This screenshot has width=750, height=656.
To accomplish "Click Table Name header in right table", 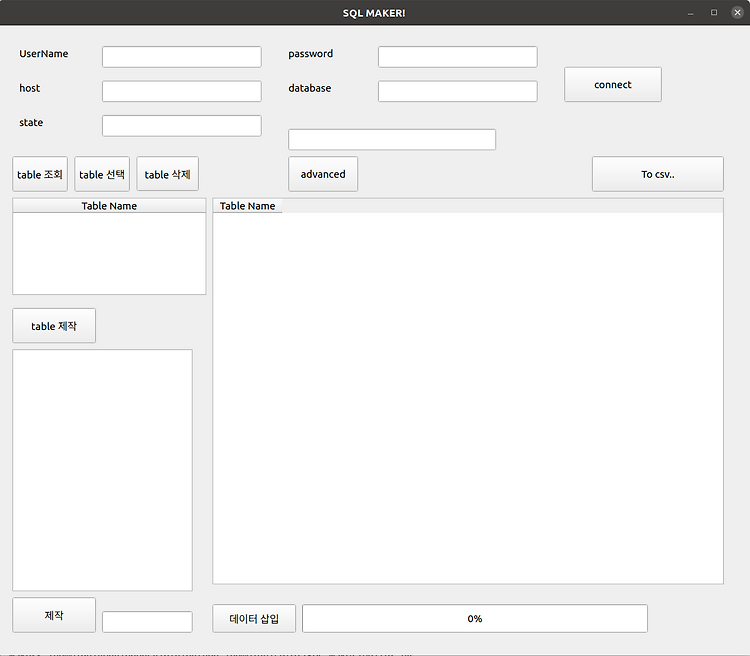I will point(247,206).
